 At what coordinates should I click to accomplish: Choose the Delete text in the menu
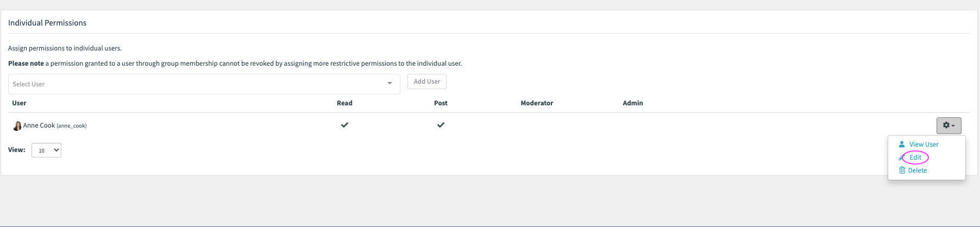tap(917, 171)
